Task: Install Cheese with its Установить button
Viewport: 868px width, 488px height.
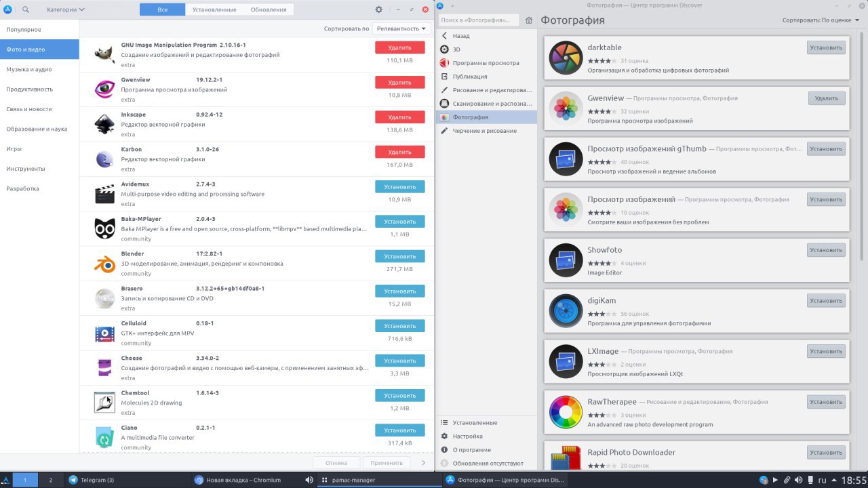Action: 400,361
